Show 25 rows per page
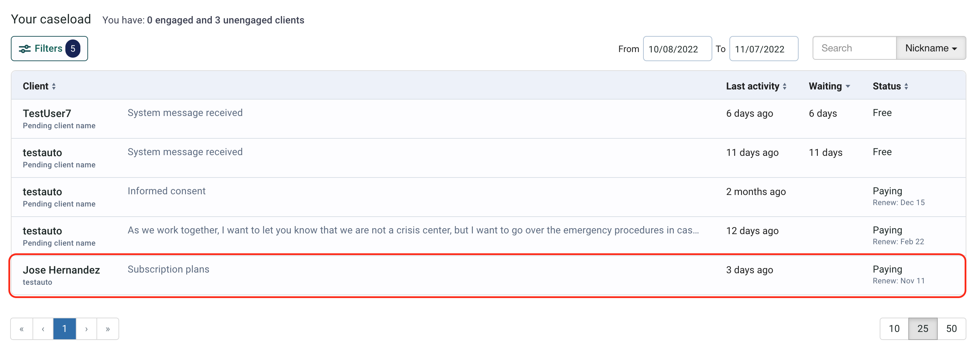 pos(923,329)
